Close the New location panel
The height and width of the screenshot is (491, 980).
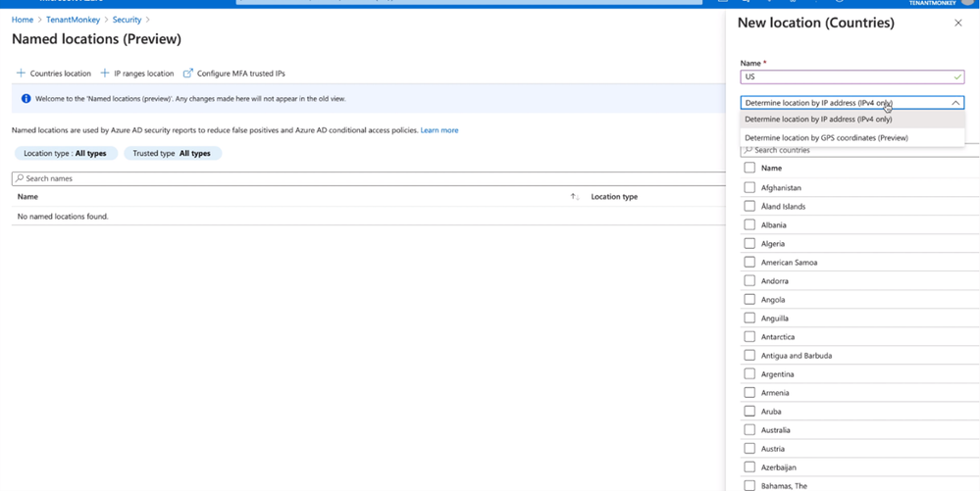click(x=958, y=24)
